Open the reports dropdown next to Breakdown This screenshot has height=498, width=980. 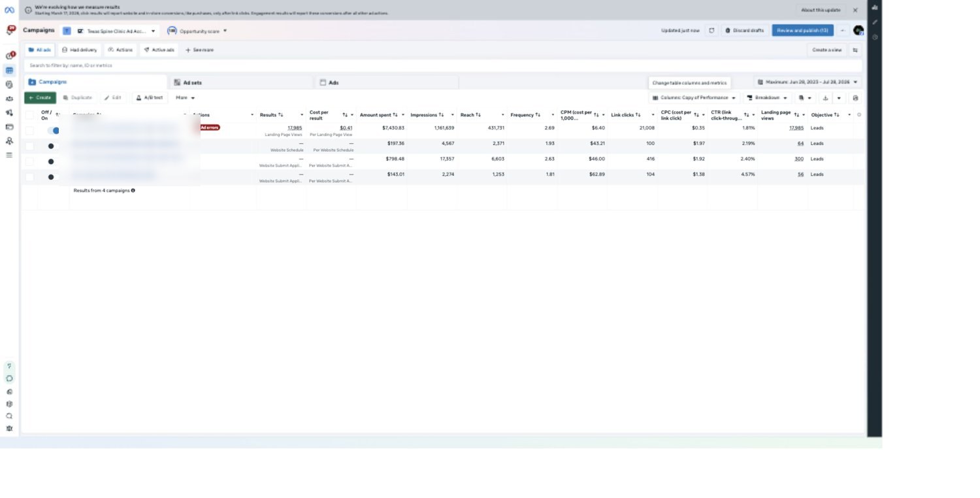pos(805,98)
